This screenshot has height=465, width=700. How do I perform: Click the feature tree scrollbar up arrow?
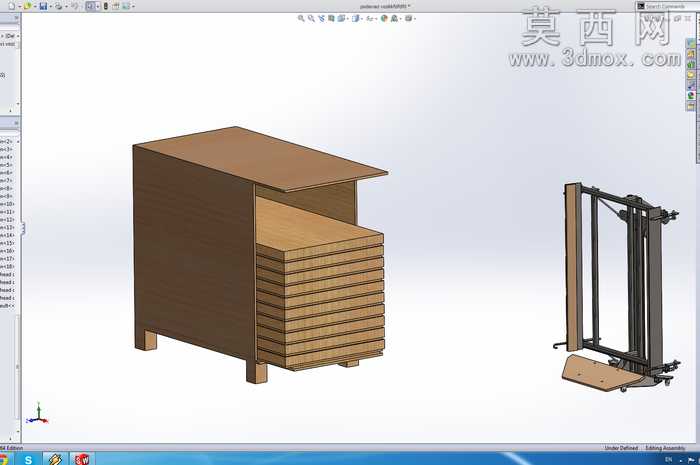click(x=18, y=142)
